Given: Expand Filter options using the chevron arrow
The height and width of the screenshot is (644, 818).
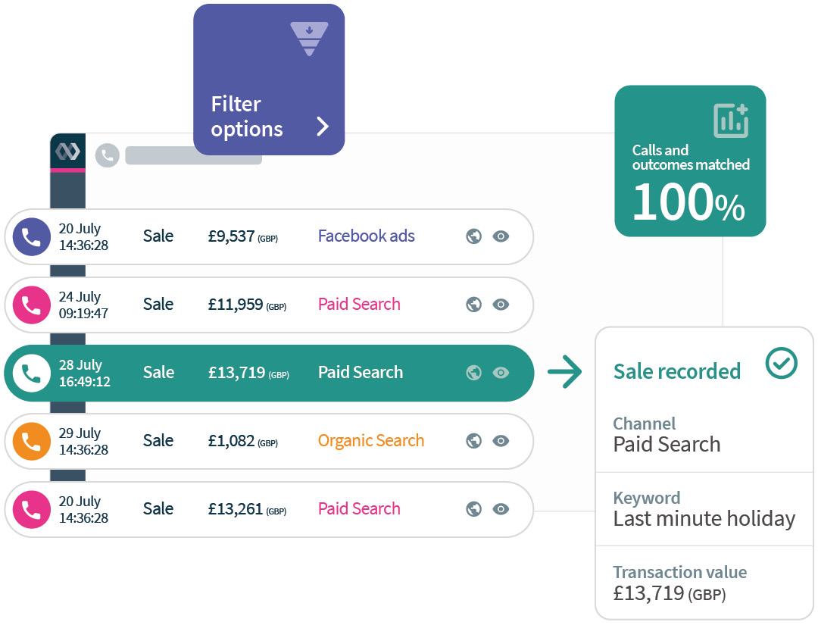Looking at the screenshot, I should click(323, 127).
